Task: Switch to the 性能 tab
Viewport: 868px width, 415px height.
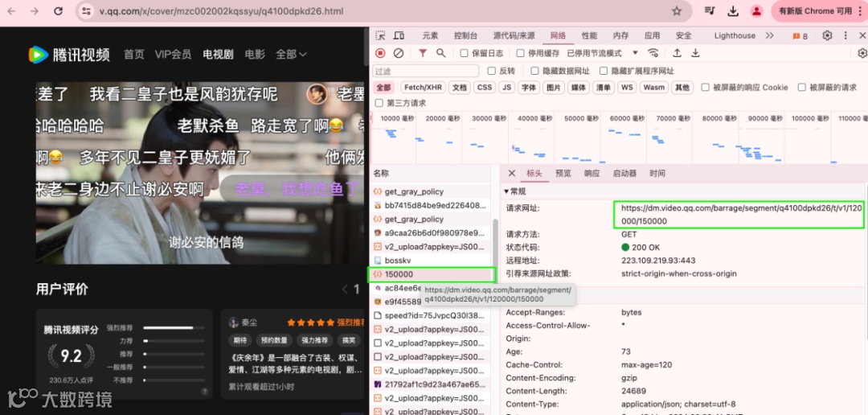Action: (589, 35)
